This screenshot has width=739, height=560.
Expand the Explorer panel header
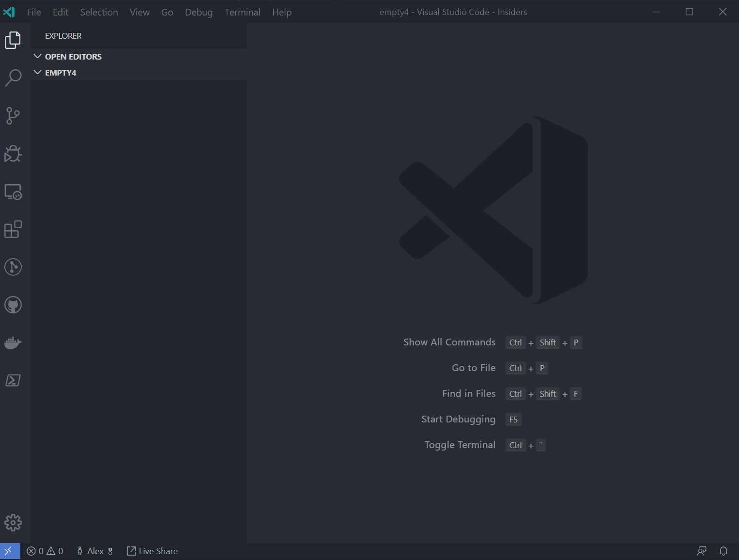click(x=63, y=35)
